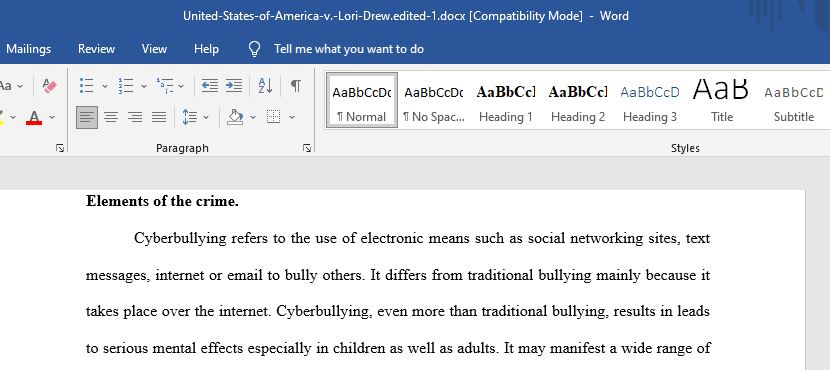830x370 pixels.
Task: Toggle justify alignment
Action: (x=159, y=117)
